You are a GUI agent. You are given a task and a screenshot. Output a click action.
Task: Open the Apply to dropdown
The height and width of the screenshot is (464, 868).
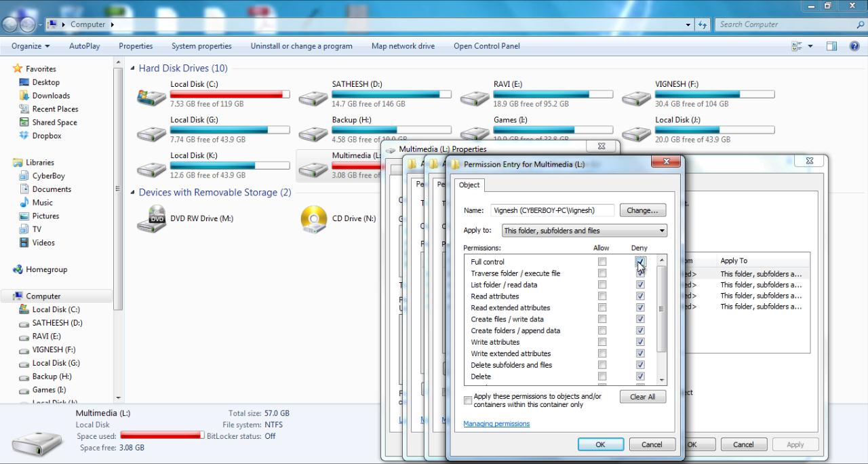pos(584,231)
